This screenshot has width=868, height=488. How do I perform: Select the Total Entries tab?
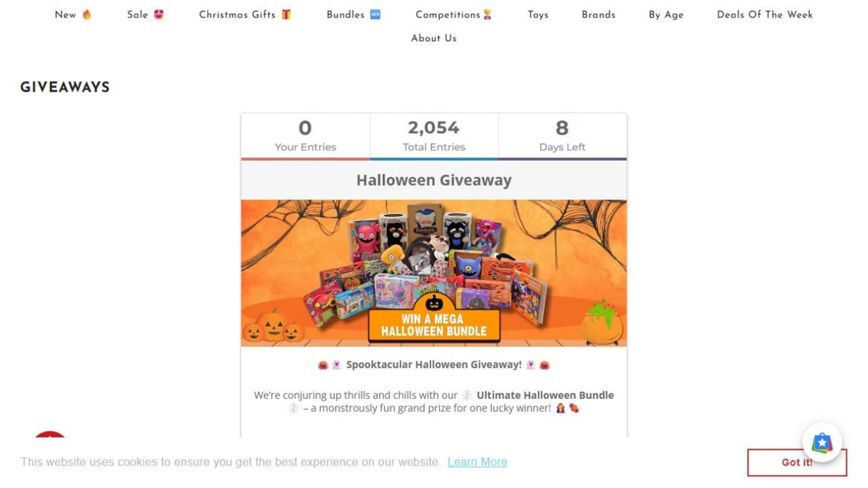tap(434, 137)
